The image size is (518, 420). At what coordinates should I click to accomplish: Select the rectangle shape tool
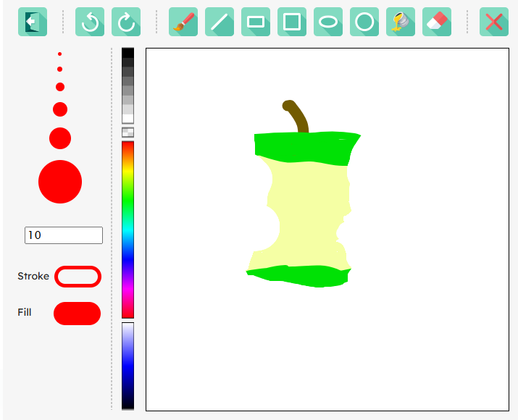256,22
